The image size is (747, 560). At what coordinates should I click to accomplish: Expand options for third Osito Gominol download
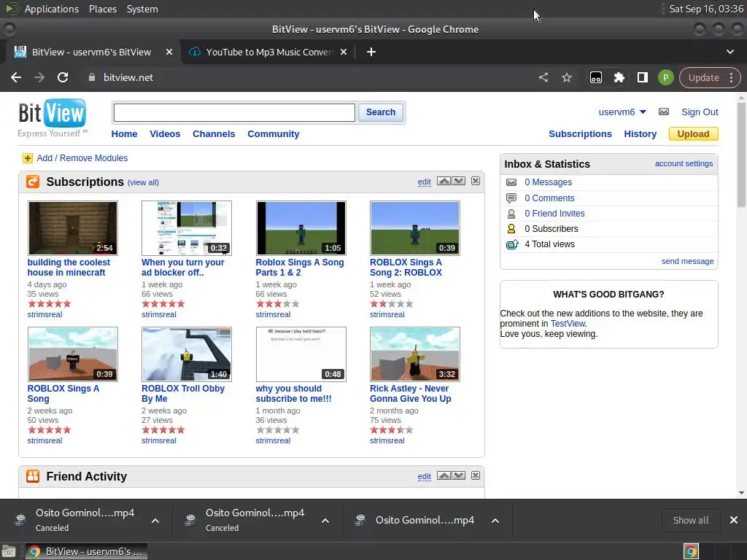pyautogui.click(x=495, y=521)
